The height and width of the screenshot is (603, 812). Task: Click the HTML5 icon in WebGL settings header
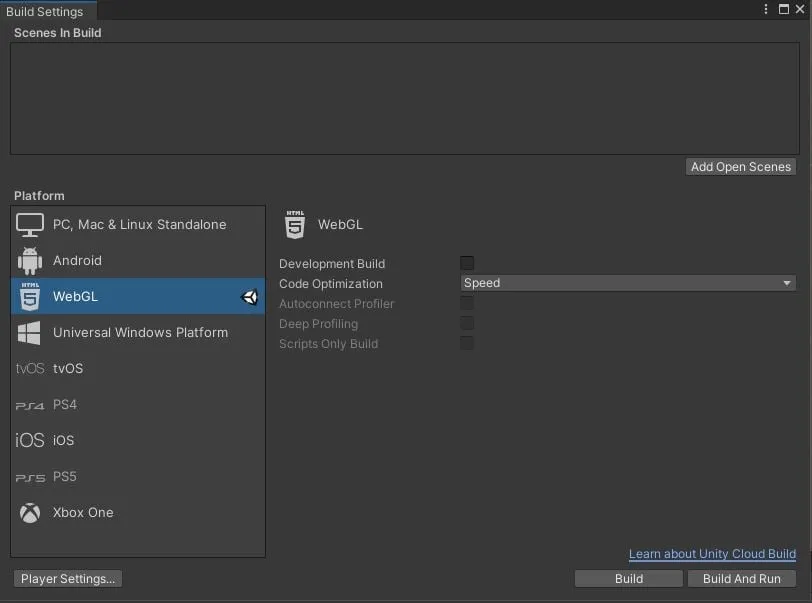point(295,224)
